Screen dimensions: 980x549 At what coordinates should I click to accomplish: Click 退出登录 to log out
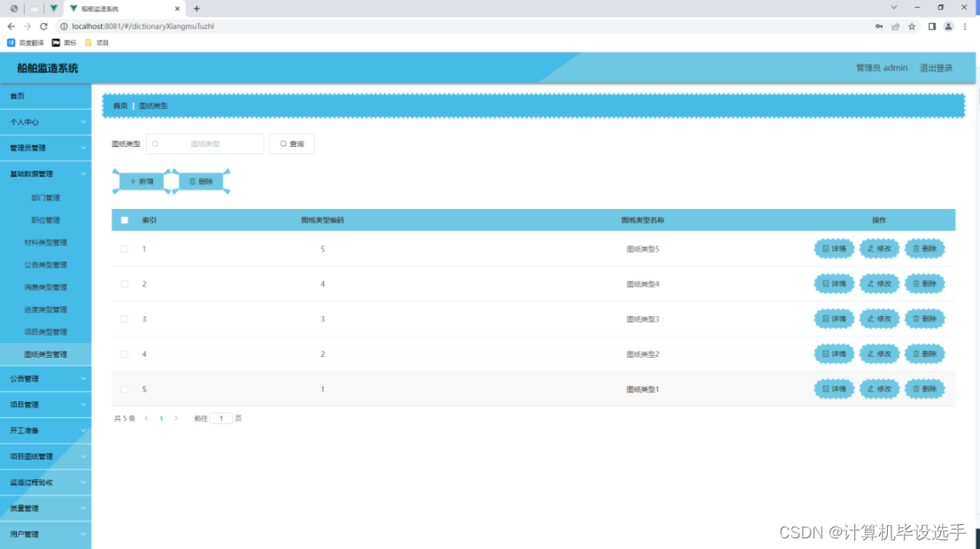(936, 67)
